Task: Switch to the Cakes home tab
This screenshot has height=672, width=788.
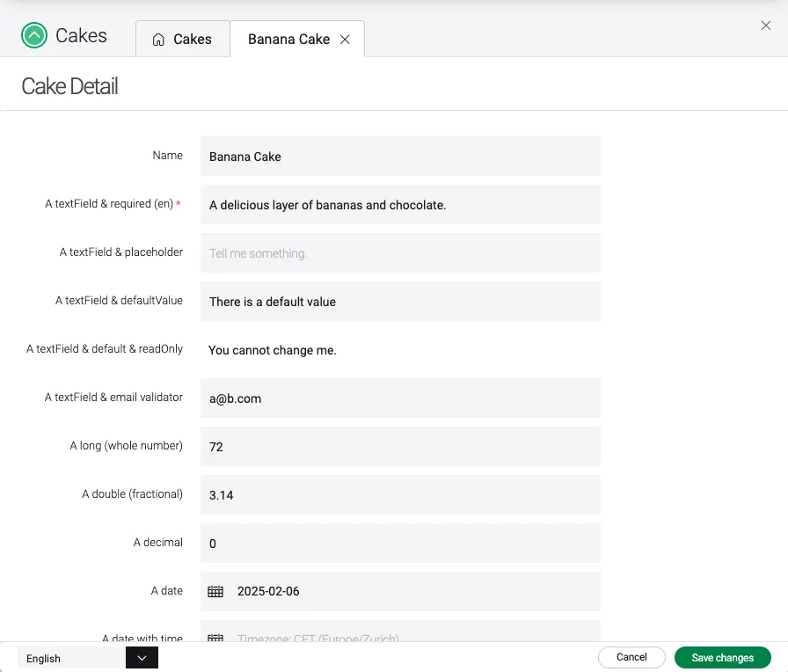Action: (183, 40)
